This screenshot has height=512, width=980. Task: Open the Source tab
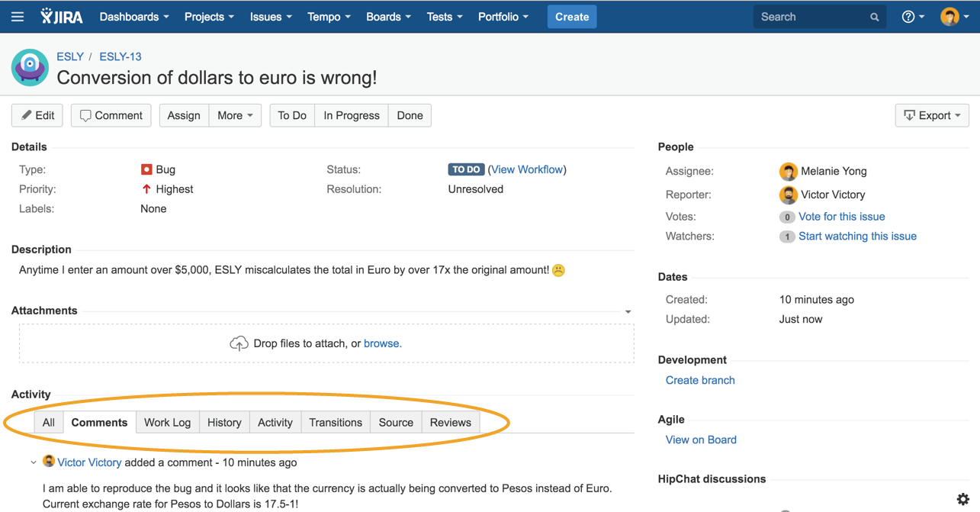[396, 422]
